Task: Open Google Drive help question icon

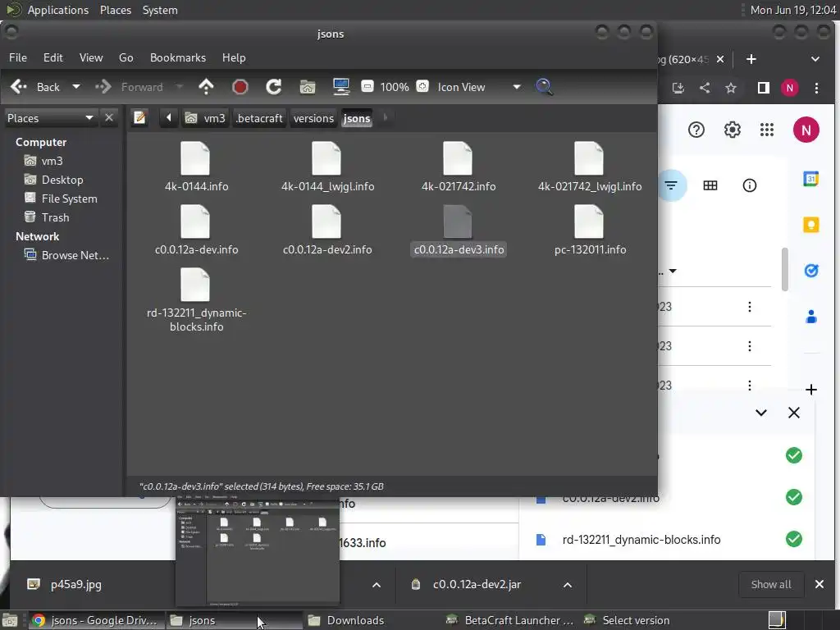Action: 696,130
